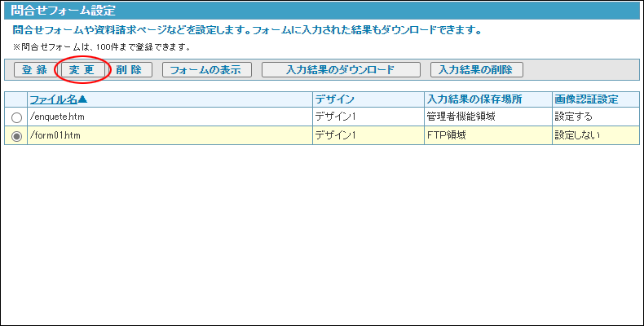
Task: Click the /enquete.htm file name cell
Action: click(x=57, y=117)
